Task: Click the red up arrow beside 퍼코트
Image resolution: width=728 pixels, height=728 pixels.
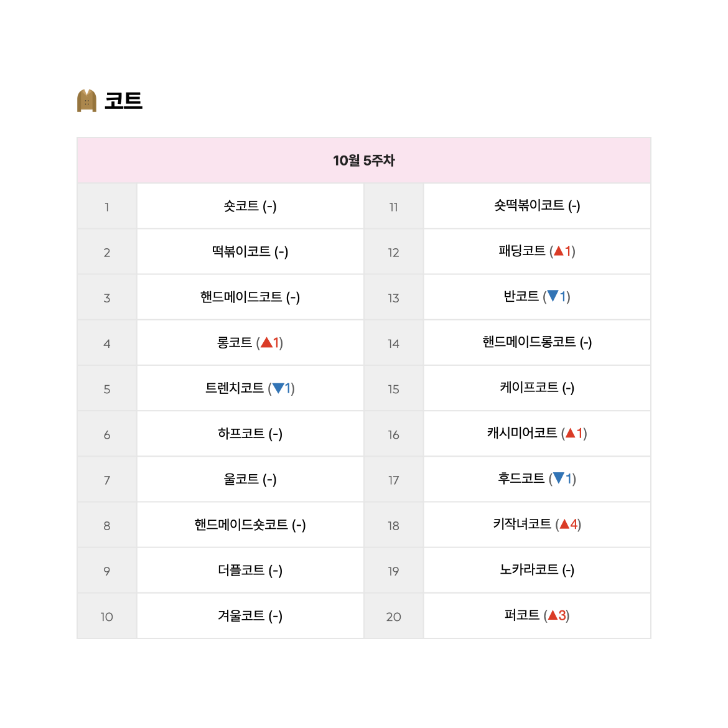Action: (x=553, y=615)
